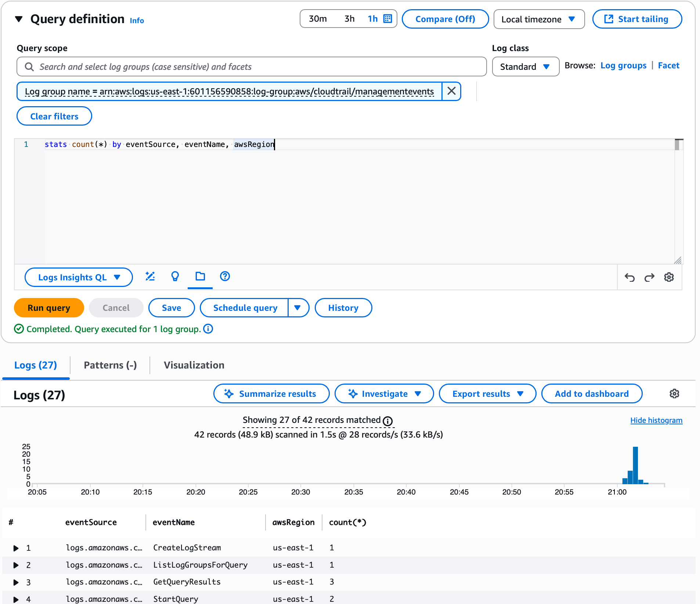Open saved queries folder icon
The height and width of the screenshot is (604, 700).
200,276
